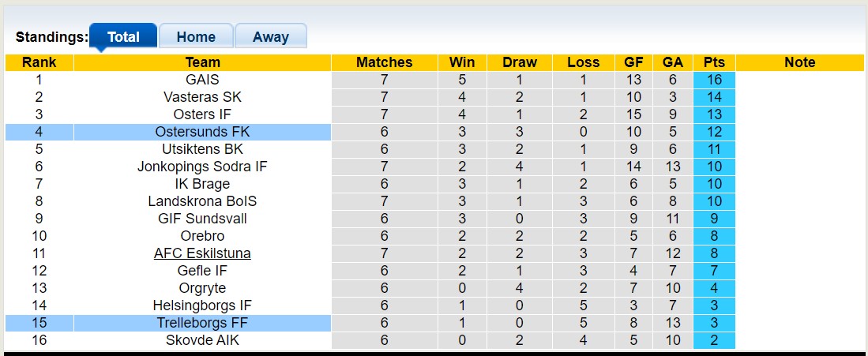868x356 pixels.
Task: Click the Matches column header
Action: pos(385,62)
